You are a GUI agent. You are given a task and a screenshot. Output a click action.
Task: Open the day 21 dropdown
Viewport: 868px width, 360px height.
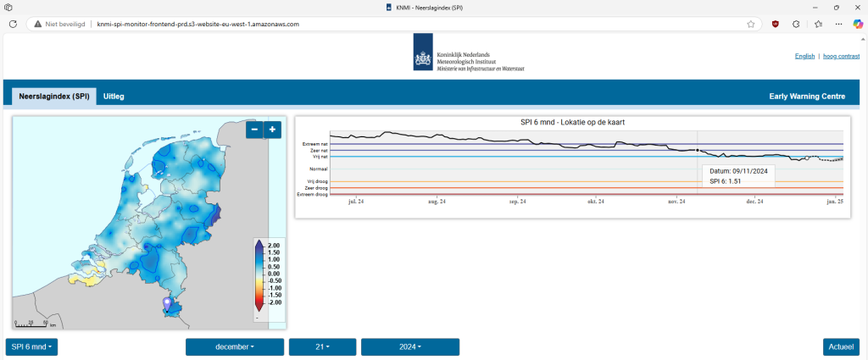(321, 347)
